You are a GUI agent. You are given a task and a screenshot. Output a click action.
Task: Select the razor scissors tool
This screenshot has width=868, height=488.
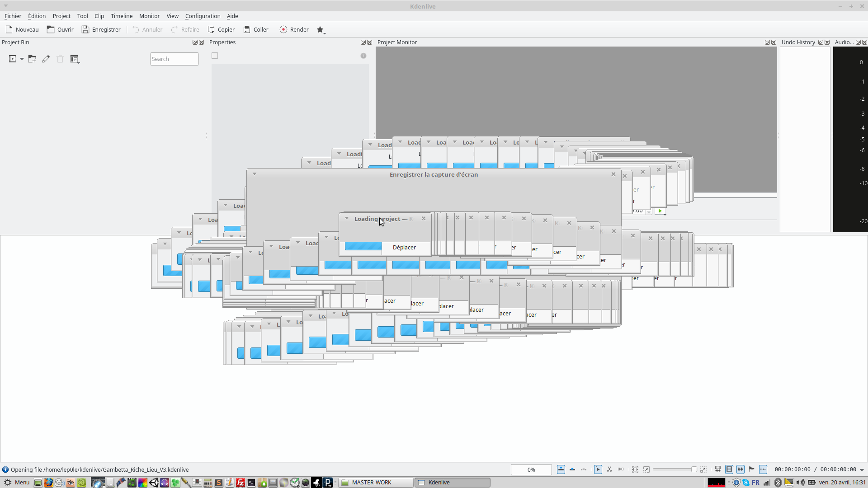(x=609, y=469)
